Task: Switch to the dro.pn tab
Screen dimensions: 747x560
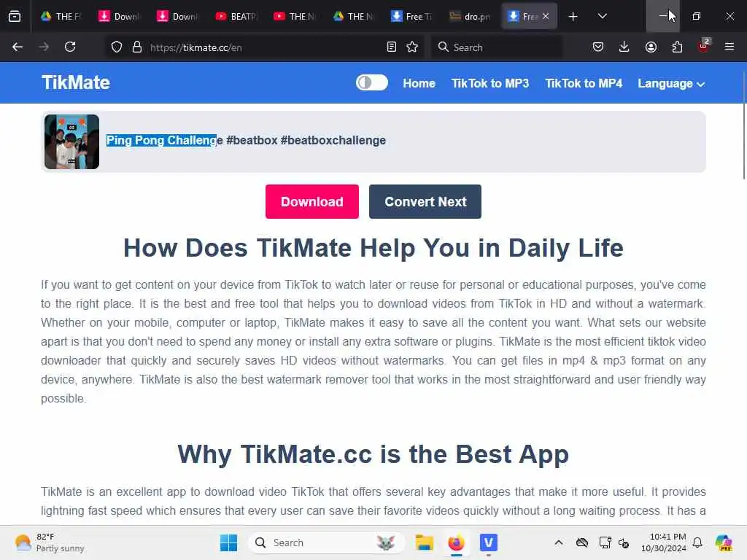Action: [x=471, y=17]
